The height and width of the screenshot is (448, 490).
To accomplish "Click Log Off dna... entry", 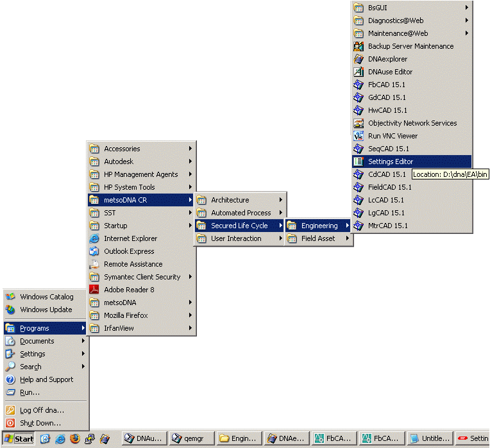I will click(x=45, y=410).
